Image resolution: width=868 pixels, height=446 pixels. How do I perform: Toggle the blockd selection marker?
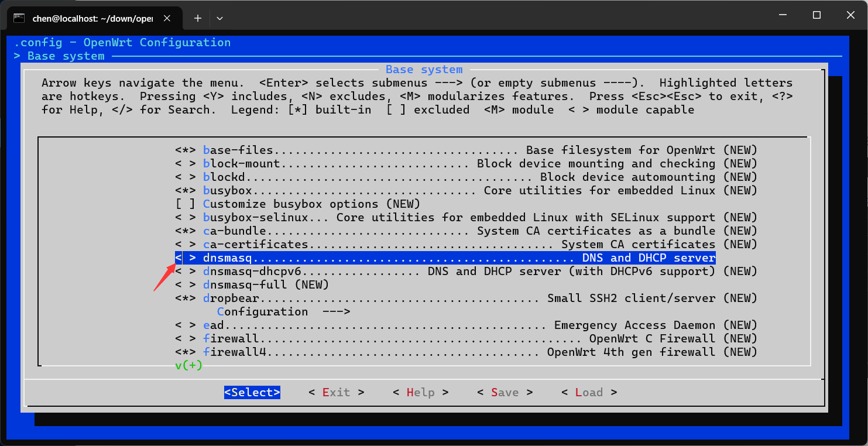pyautogui.click(x=186, y=177)
